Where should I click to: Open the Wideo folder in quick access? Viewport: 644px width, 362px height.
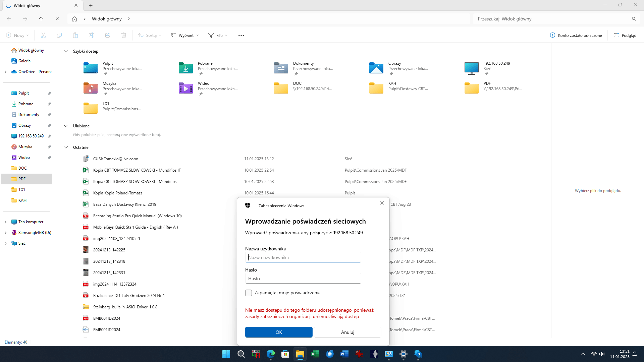pos(186,88)
